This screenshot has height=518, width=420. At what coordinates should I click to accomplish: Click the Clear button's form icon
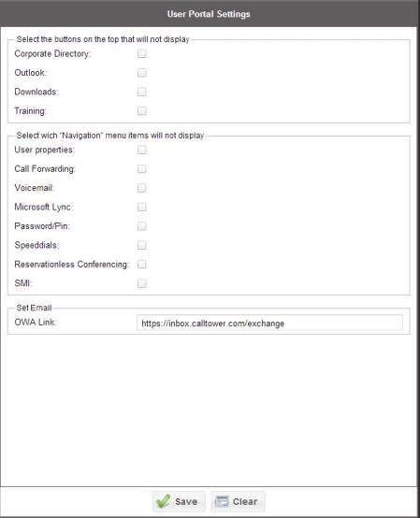click(x=222, y=501)
